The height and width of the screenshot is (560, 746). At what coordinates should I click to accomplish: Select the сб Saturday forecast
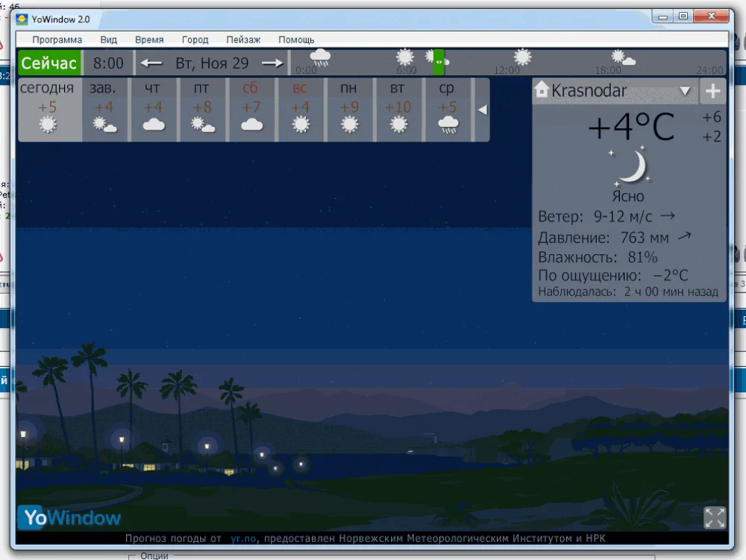pyautogui.click(x=251, y=109)
